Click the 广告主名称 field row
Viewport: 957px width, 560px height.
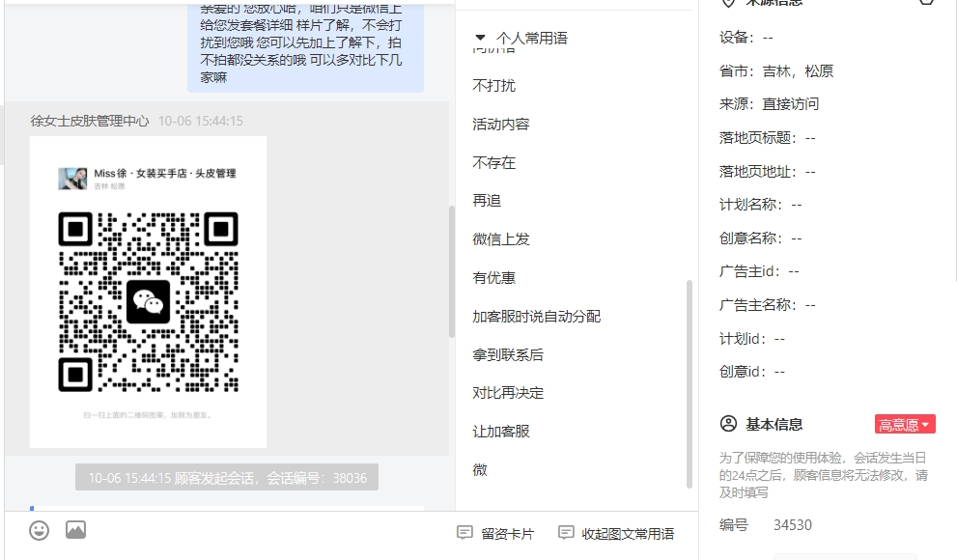tap(767, 305)
